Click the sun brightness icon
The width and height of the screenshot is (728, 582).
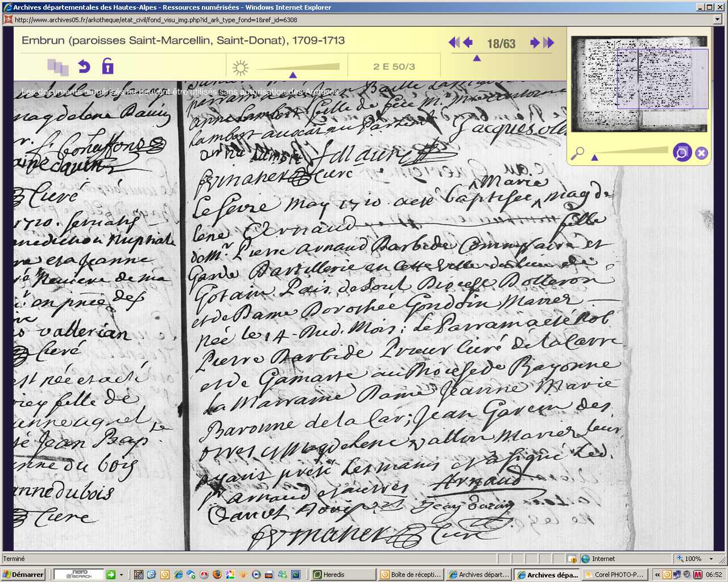[241, 68]
